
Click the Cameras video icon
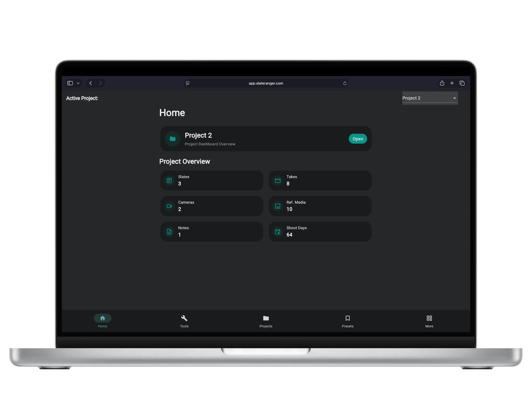pyautogui.click(x=169, y=206)
